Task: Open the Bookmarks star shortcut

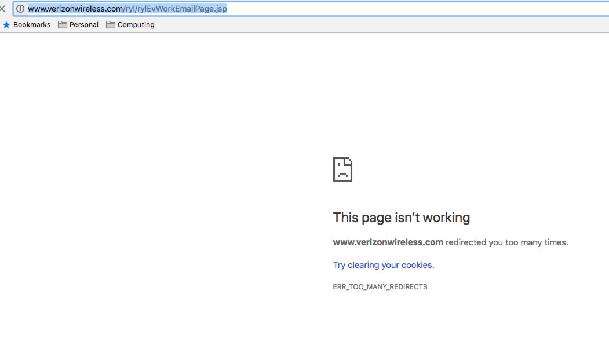Action: click(x=27, y=25)
